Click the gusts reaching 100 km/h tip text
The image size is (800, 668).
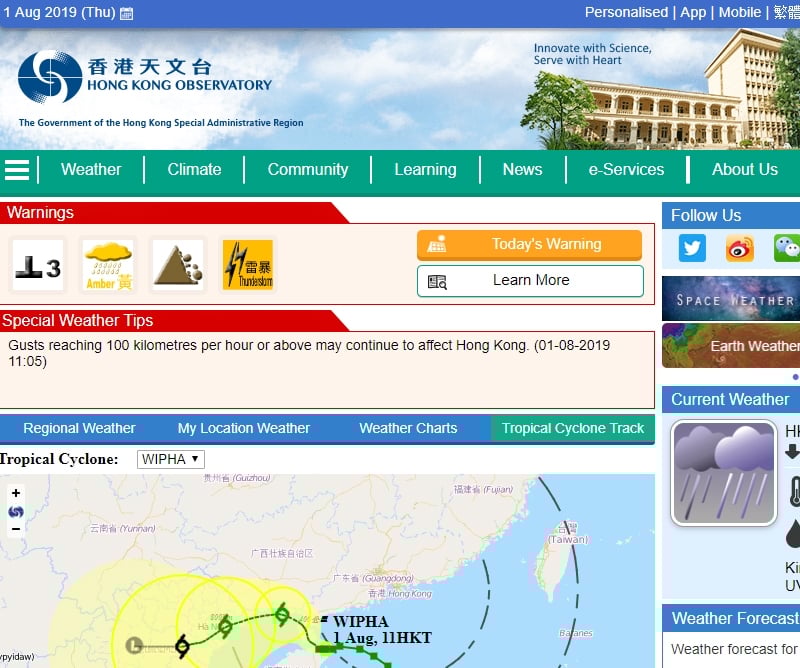tap(309, 353)
